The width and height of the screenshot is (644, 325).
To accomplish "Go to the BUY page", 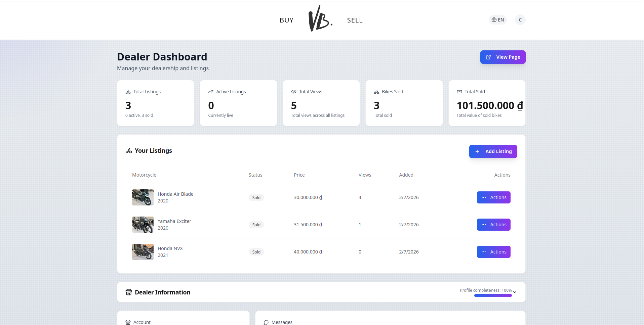I will click(286, 20).
